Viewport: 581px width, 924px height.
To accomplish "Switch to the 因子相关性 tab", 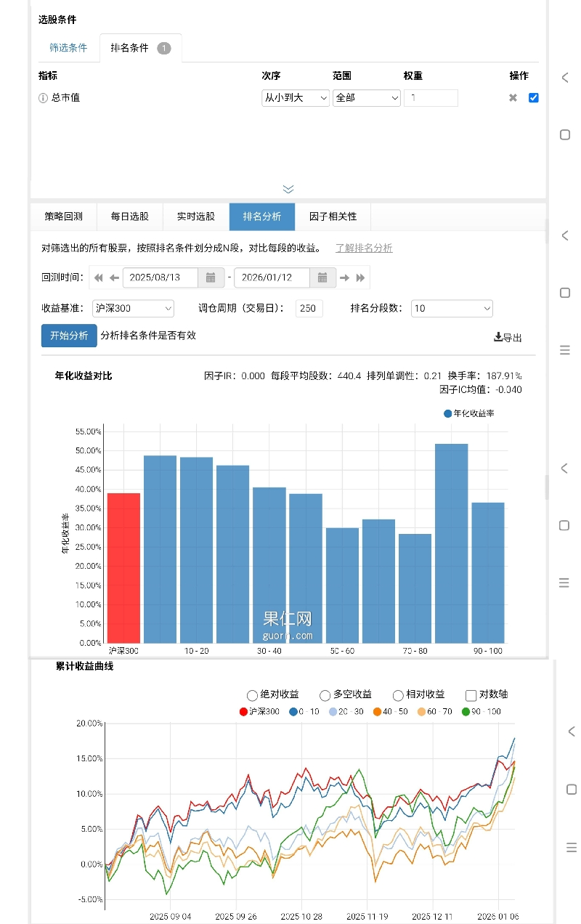I will click(333, 216).
